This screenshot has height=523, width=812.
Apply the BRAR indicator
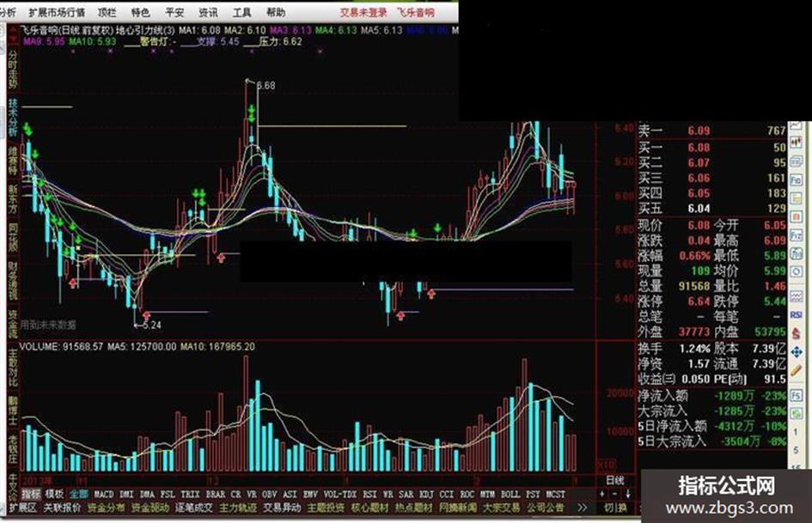point(216,495)
